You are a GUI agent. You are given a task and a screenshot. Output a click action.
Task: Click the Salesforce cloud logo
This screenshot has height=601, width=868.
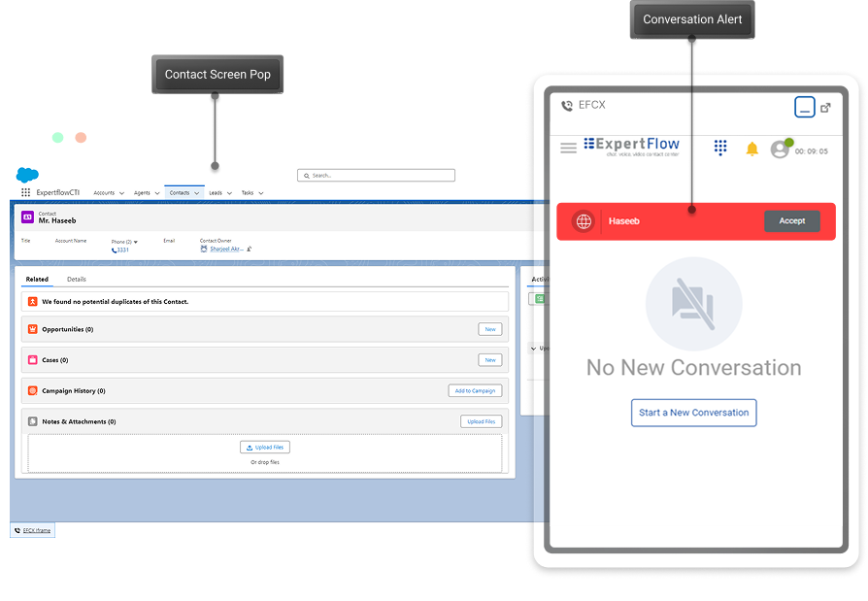coord(27,175)
